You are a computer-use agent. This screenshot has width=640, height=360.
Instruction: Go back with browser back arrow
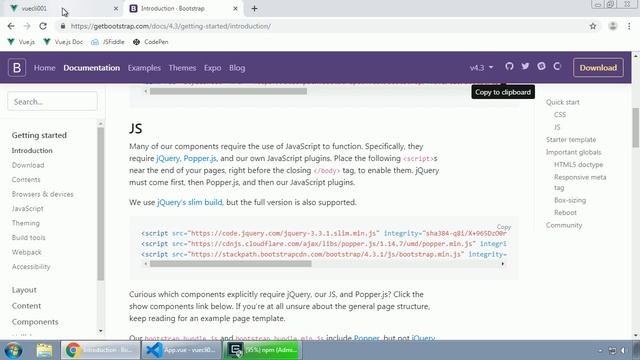coord(11,26)
